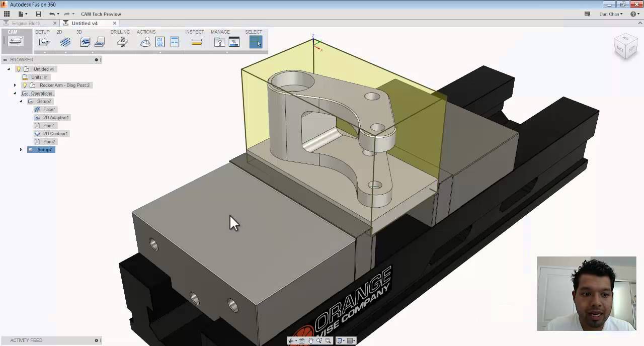Open the Curt Chan account dropdown
The height and width of the screenshot is (346, 644).
pyautogui.click(x=611, y=14)
